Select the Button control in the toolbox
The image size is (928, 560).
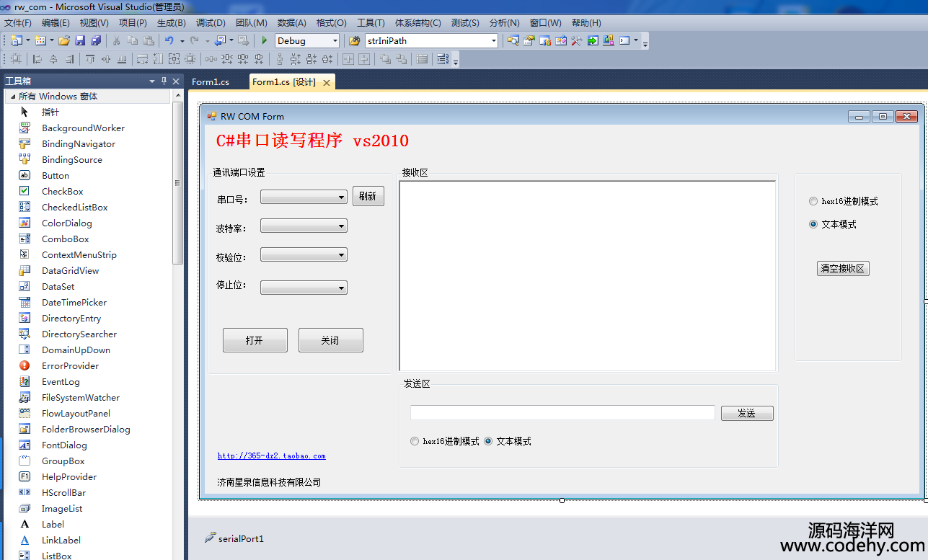(56, 176)
